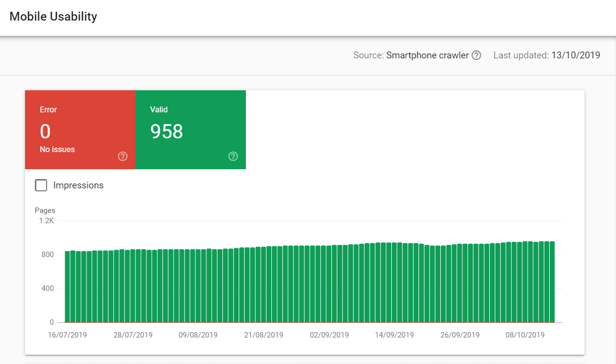Select the red Error card

[x=80, y=130]
